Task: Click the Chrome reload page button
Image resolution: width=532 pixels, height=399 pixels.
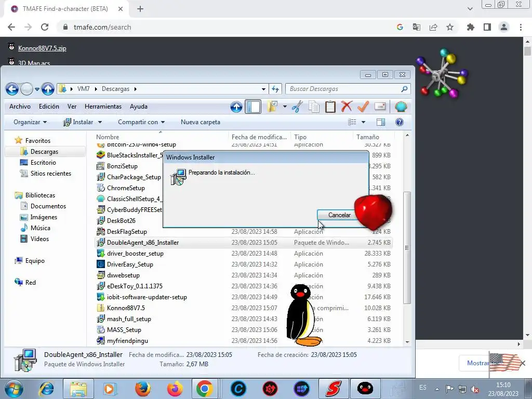Action: [45, 27]
